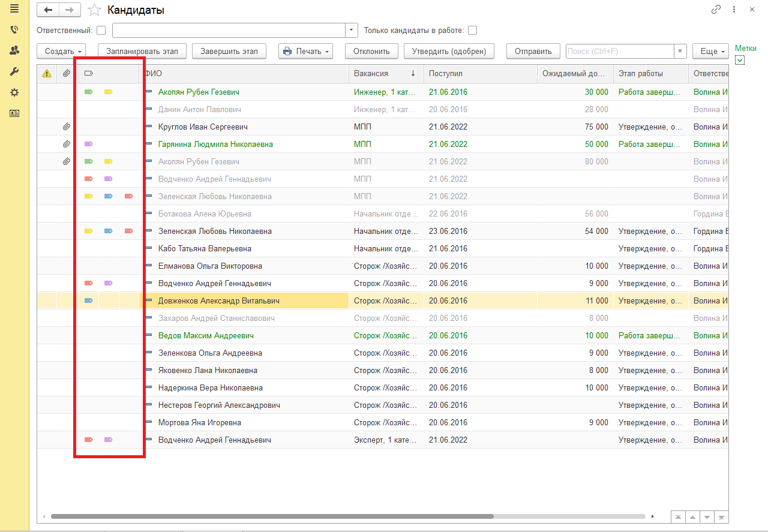This screenshot has width=768, height=532.
Task: Click red tag in Водченко МПП row
Action: (89, 179)
